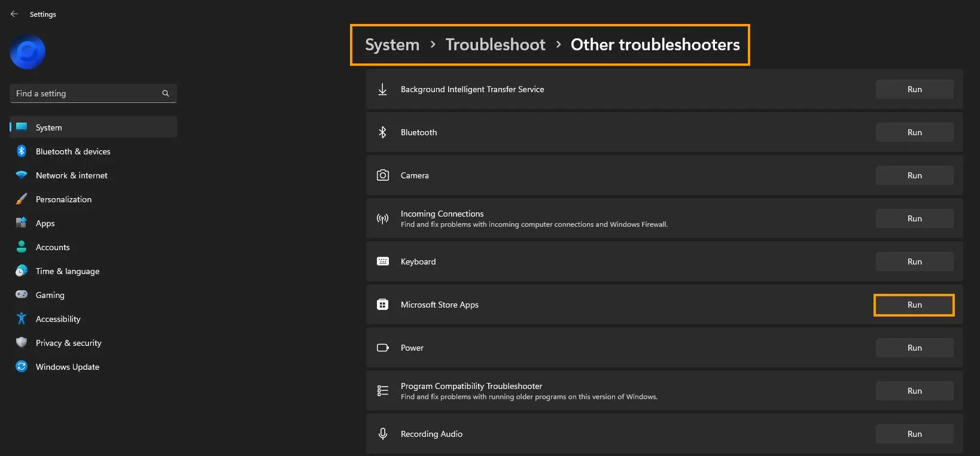Click the Network & internet wifi icon
This screenshot has width=980, height=456.
click(x=22, y=175)
